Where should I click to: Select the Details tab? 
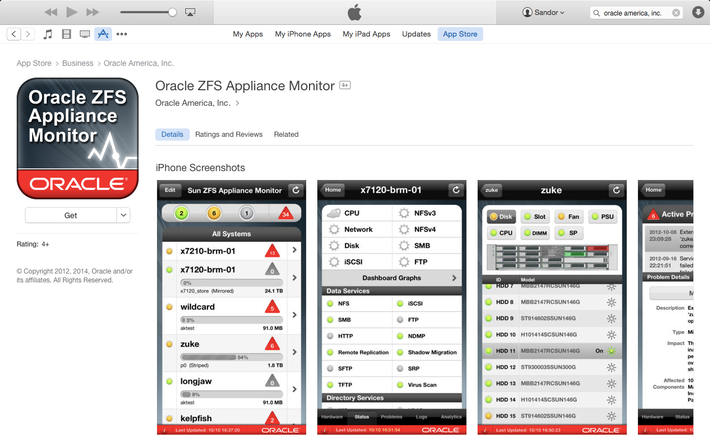pyautogui.click(x=172, y=135)
